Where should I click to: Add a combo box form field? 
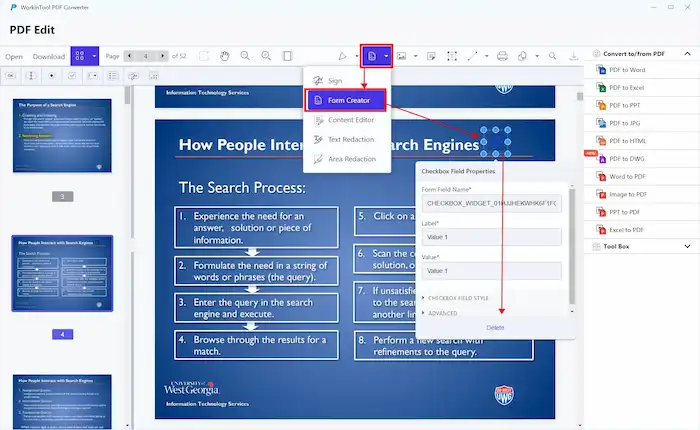[92, 75]
